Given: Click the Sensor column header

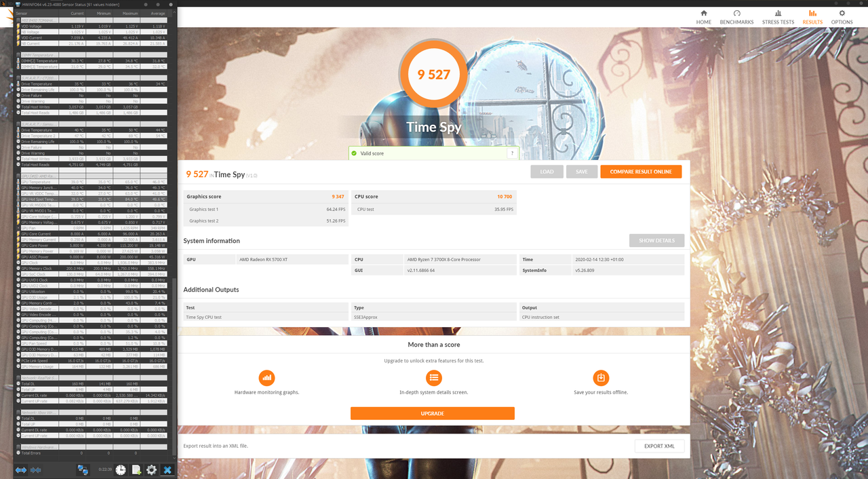Looking at the screenshot, I should coord(35,13).
